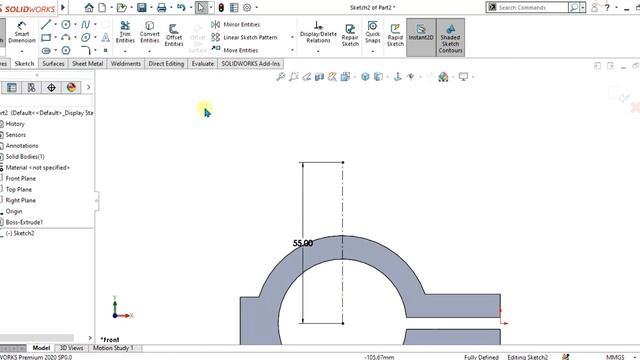This screenshot has height=360, width=640.
Task: Open Linear Sketch Pattern dropdown arrow
Action: pos(292,37)
